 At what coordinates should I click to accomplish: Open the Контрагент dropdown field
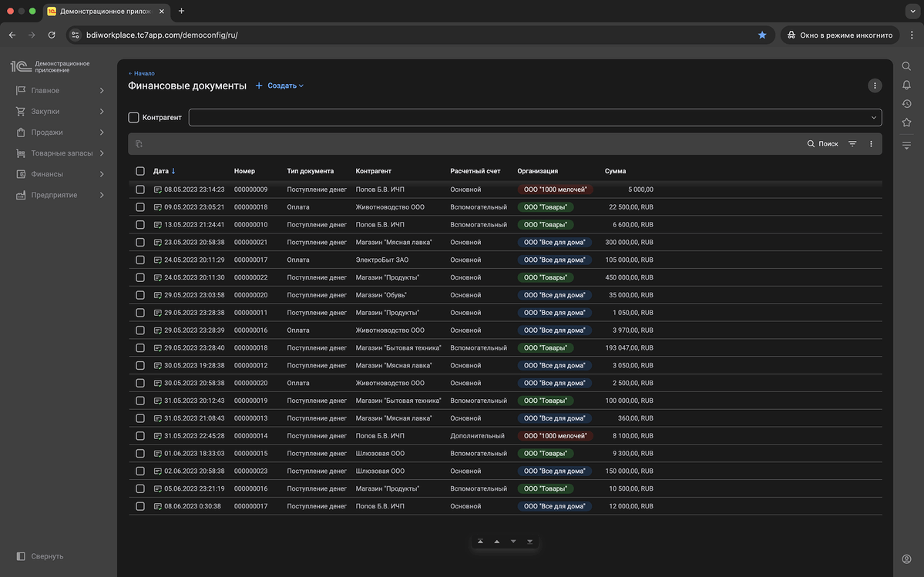pyautogui.click(x=535, y=117)
